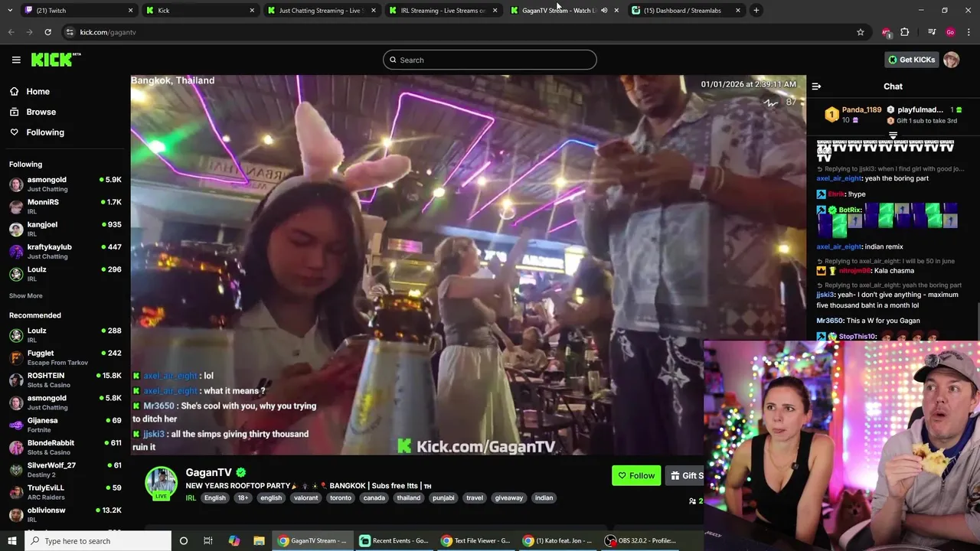Click the Kick logo

(56, 60)
